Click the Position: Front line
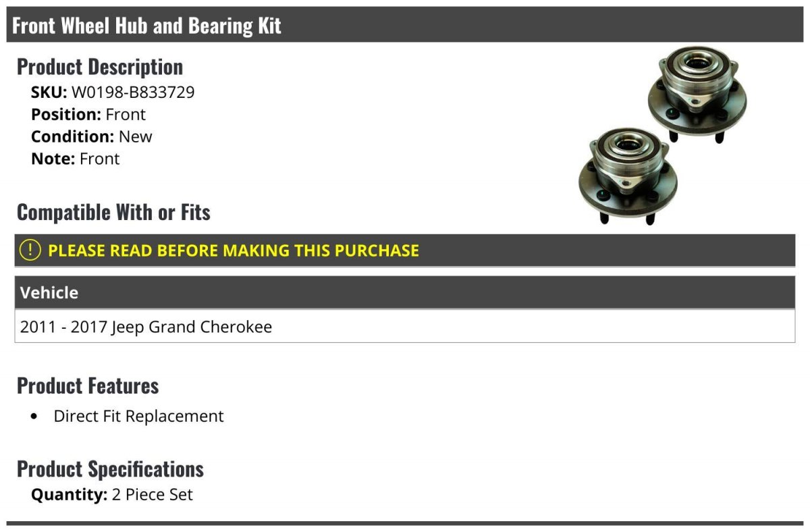This screenshot has width=810, height=532. tap(88, 115)
